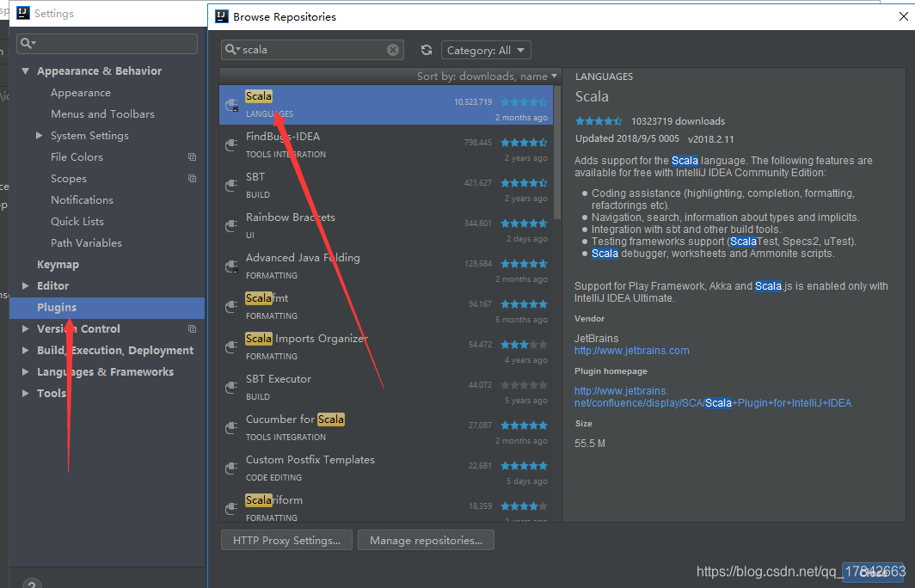
Task: Expand the Languages & Frameworks section
Action: pyautogui.click(x=25, y=372)
